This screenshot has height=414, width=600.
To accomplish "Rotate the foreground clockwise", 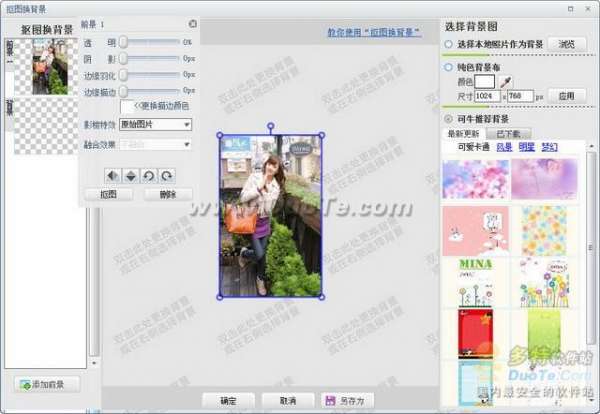I will pyautogui.click(x=167, y=175).
